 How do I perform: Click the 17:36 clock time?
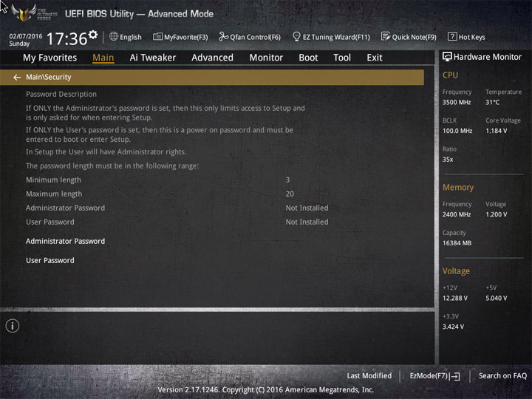coord(66,38)
